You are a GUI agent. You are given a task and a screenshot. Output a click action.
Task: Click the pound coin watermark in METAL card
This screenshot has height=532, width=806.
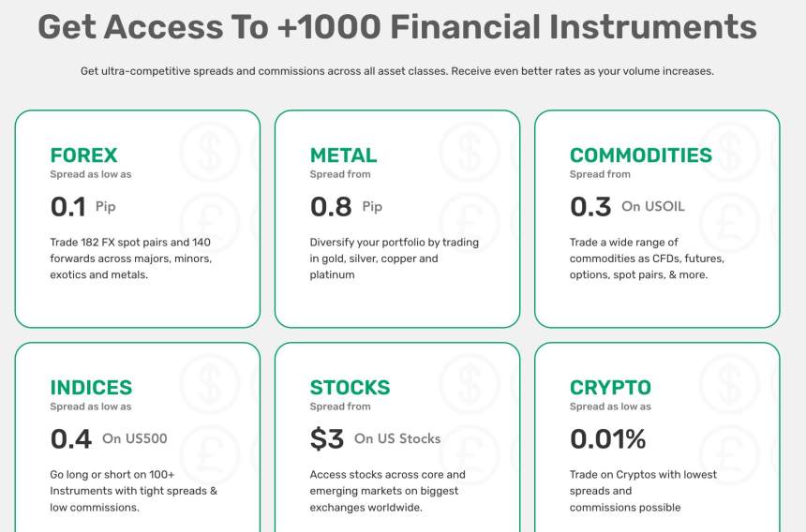click(468, 222)
